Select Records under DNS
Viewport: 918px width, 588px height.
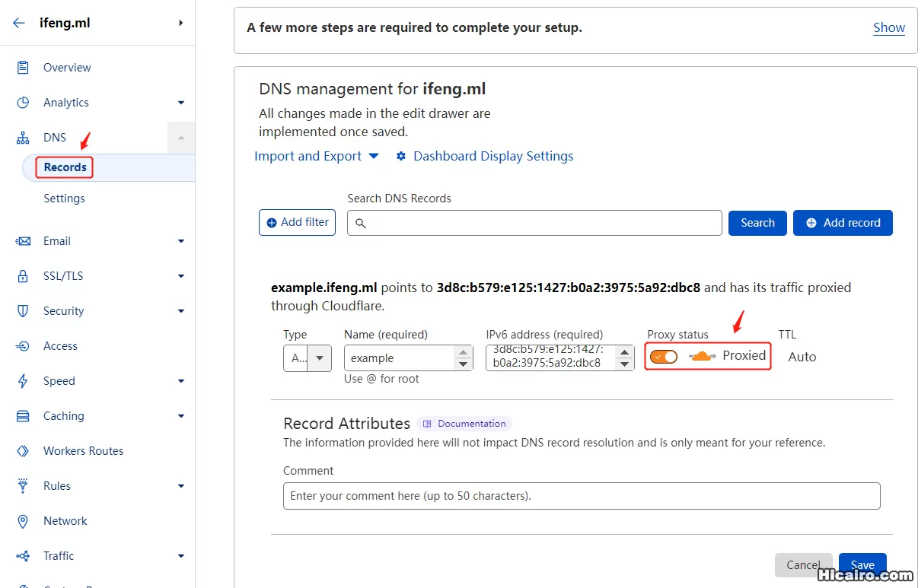pyautogui.click(x=65, y=167)
